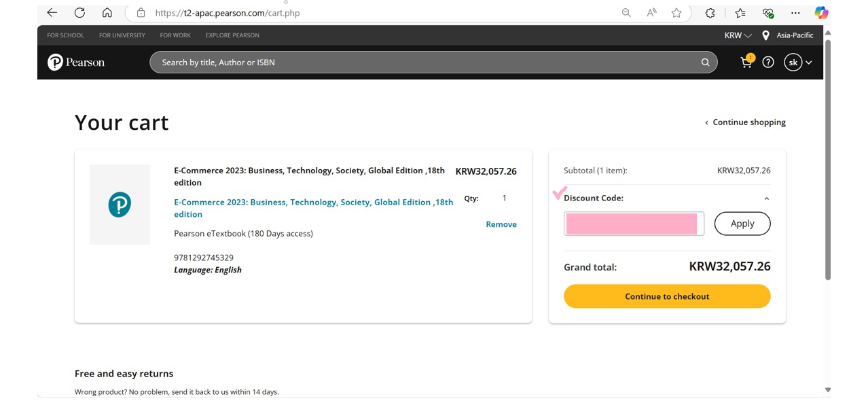Open the favorites list icon
868x403 pixels.
[x=740, y=13]
